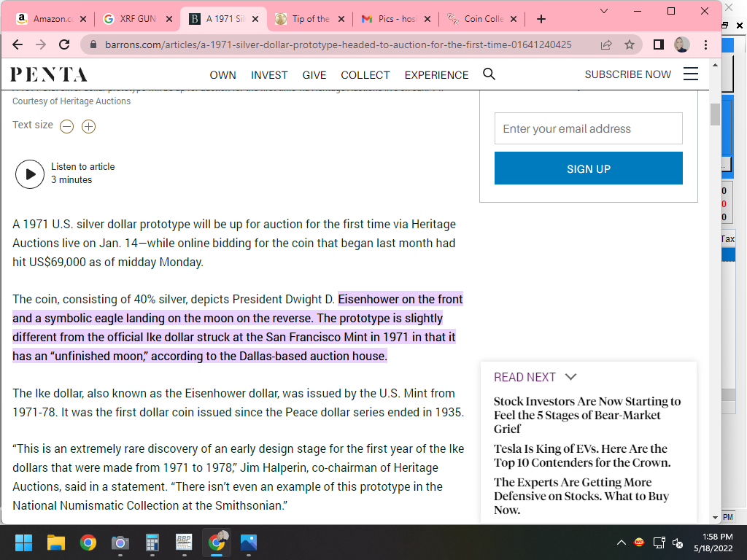Screen dimensions: 747x560
Task: Click the orange WP tray icon
Action: [639, 542]
